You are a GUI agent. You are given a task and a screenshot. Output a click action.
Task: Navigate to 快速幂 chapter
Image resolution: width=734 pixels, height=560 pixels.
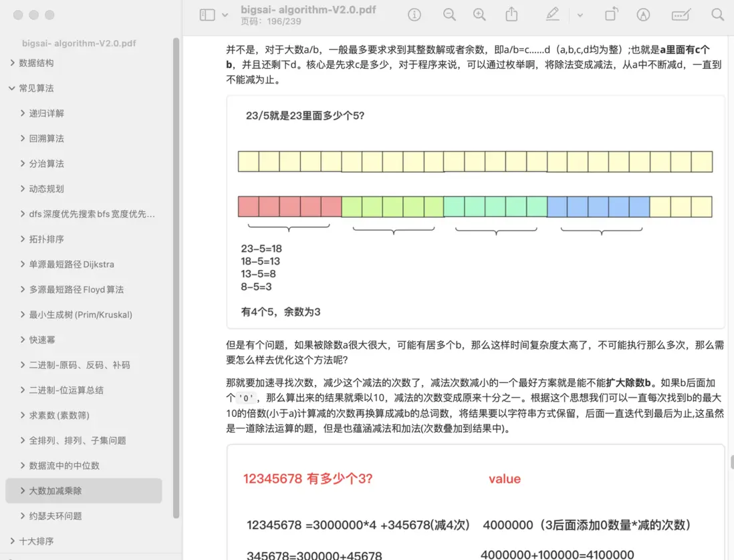point(42,340)
